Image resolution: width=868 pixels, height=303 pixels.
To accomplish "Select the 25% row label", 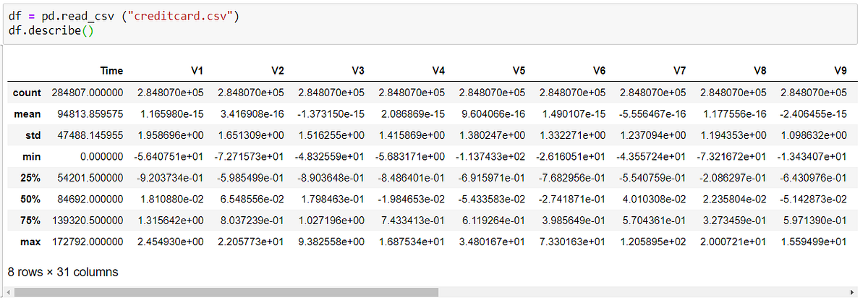I will click(30, 179).
